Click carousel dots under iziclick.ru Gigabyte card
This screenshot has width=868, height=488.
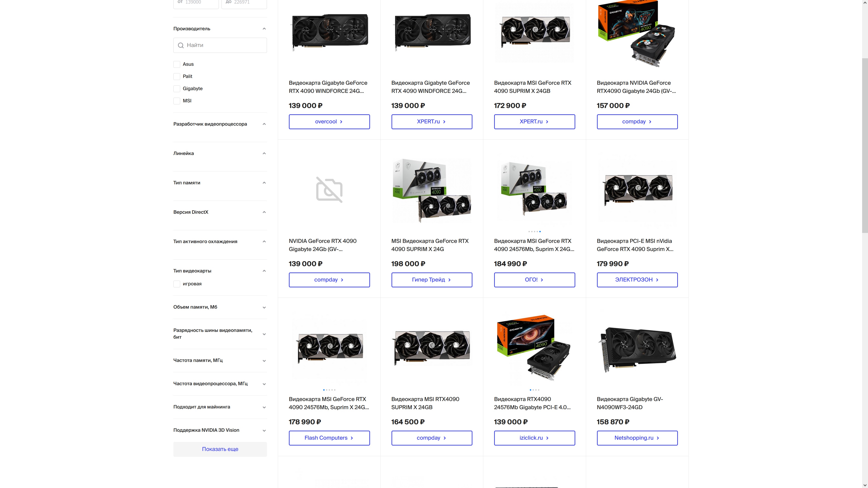point(534,390)
